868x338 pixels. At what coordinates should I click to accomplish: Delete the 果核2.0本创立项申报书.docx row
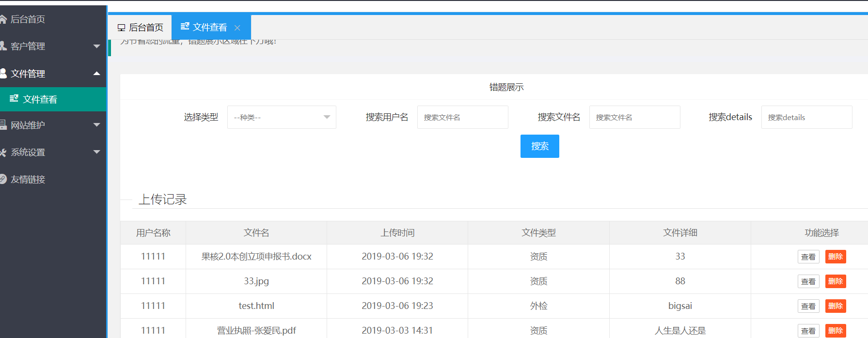[x=836, y=257]
